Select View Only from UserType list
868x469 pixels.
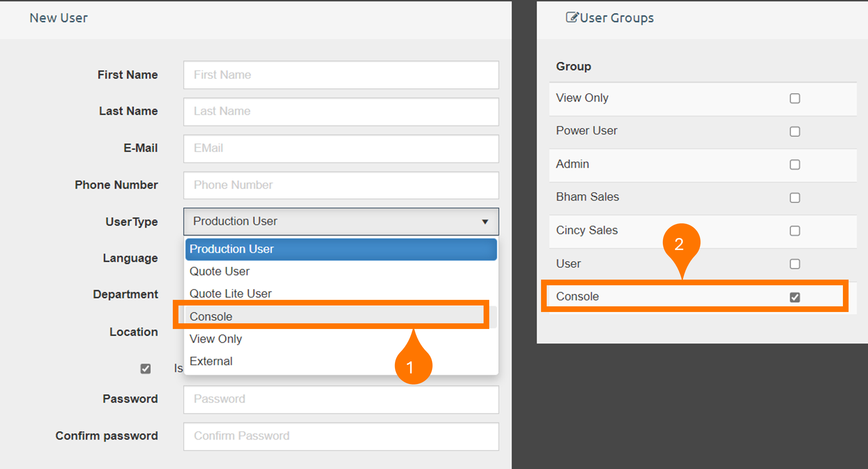point(216,339)
